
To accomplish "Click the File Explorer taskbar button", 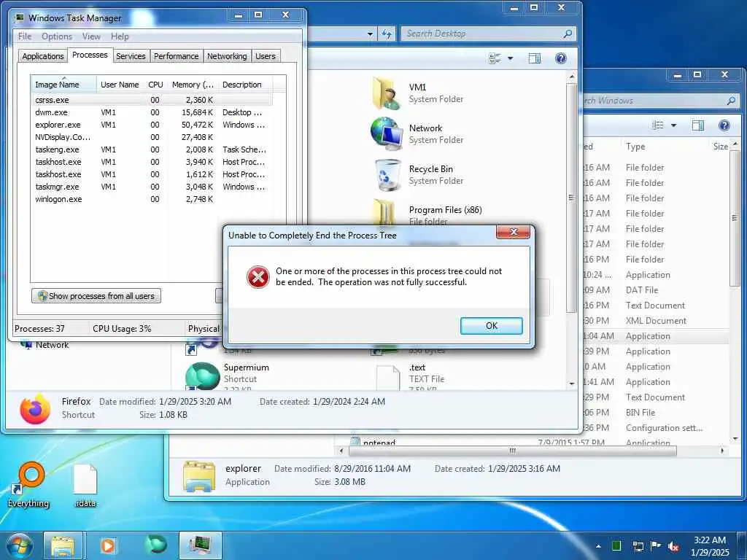I will tap(63, 545).
